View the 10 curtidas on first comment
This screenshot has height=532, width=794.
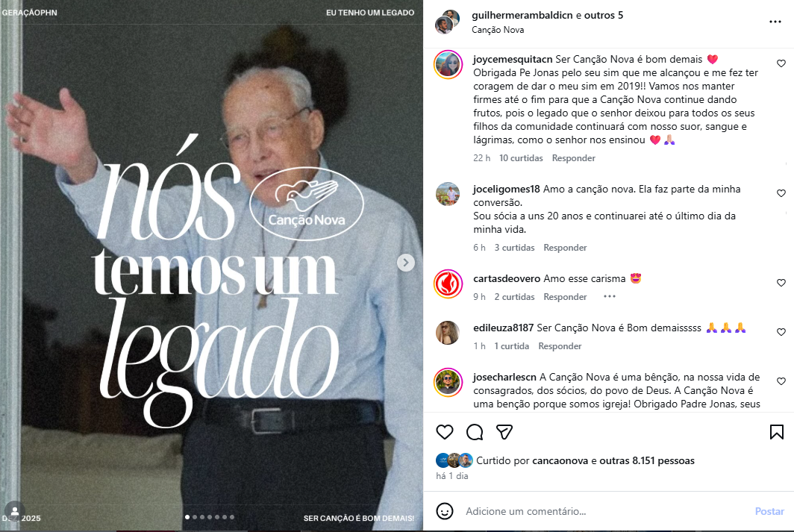[521, 158]
